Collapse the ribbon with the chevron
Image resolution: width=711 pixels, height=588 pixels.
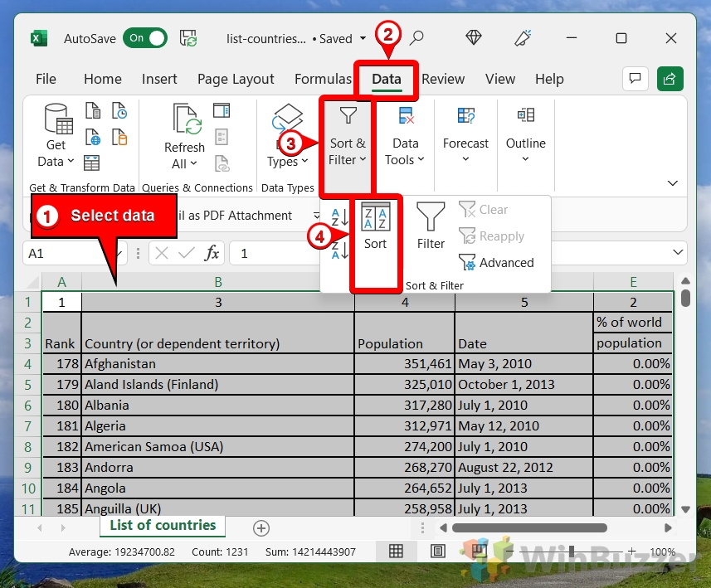pos(673,183)
